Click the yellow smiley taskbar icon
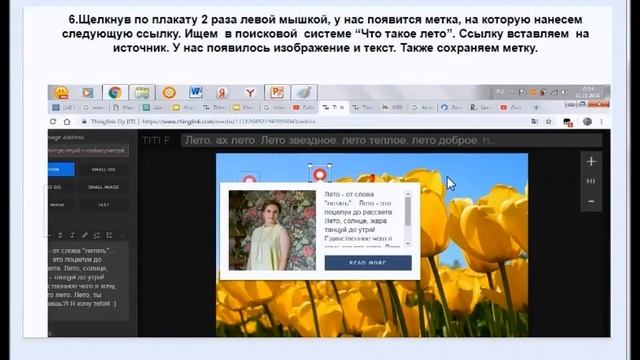Image resolution: width=640 pixels, height=360 pixels. coord(61,93)
